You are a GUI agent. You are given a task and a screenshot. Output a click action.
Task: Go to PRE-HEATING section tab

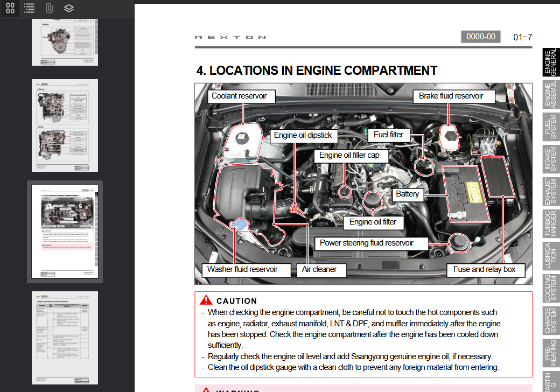click(551, 353)
